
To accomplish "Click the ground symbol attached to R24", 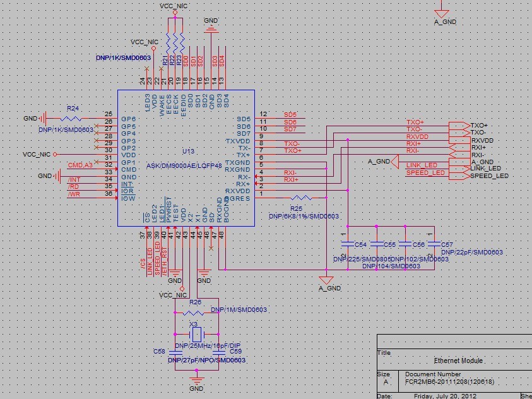I will (43, 119).
